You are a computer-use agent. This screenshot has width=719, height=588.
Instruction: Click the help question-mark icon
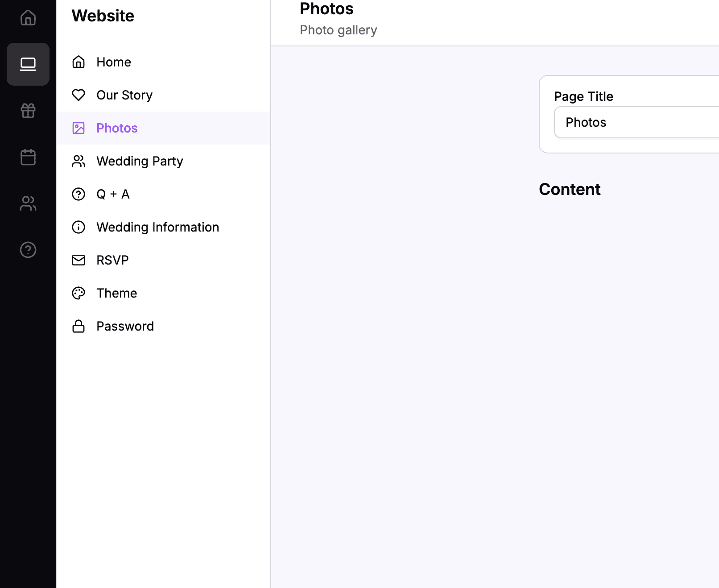click(x=28, y=250)
